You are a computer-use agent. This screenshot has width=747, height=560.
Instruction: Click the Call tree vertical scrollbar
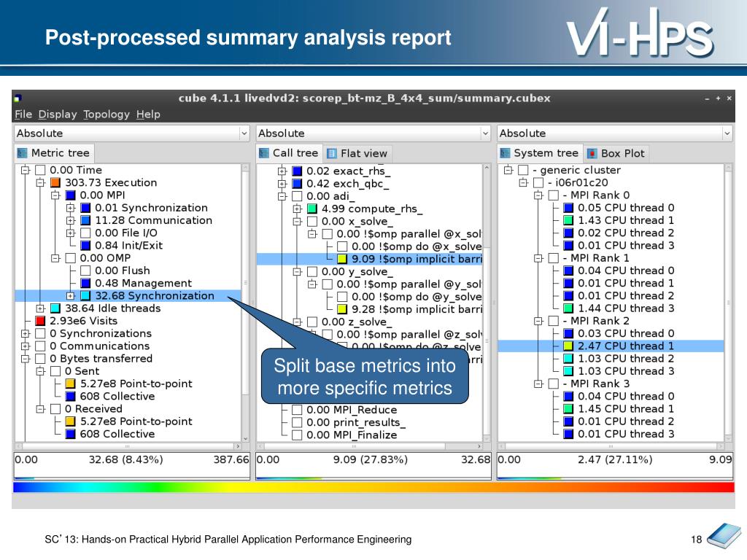487,303
